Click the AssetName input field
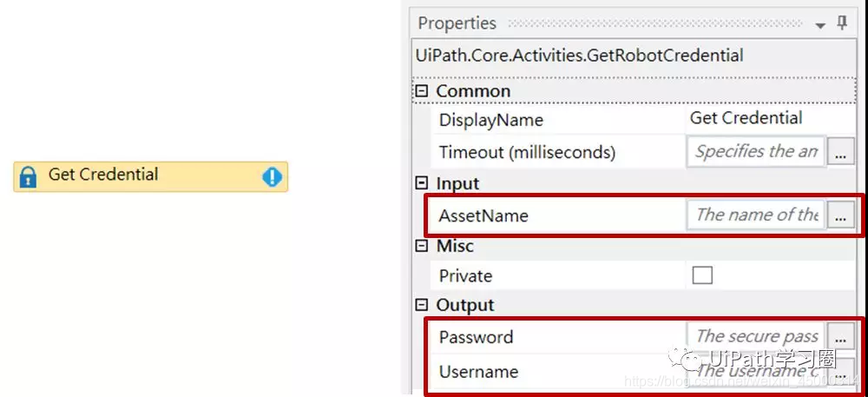 pos(756,215)
